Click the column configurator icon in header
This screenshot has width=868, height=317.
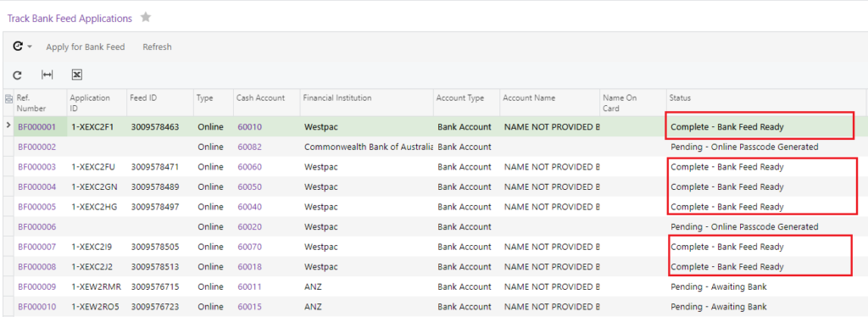[x=8, y=99]
